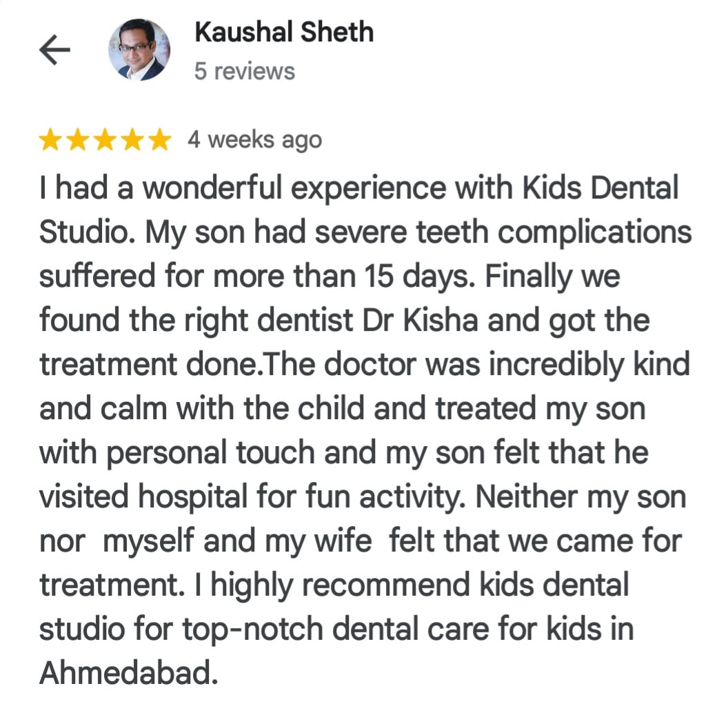
Task: Click the words 'incredibly kind' in review
Action: pyautogui.click(x=589, y=365)
